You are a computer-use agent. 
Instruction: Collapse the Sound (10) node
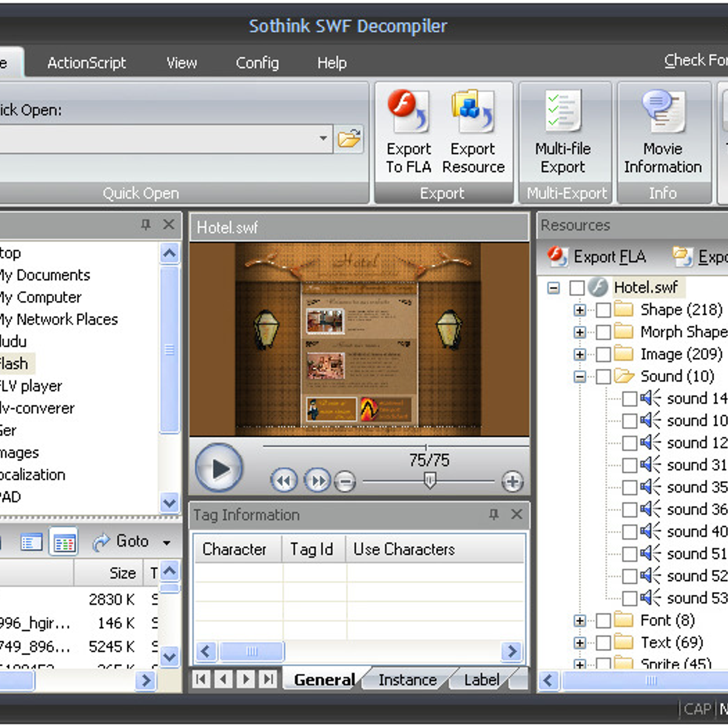(x=580, y=377)
